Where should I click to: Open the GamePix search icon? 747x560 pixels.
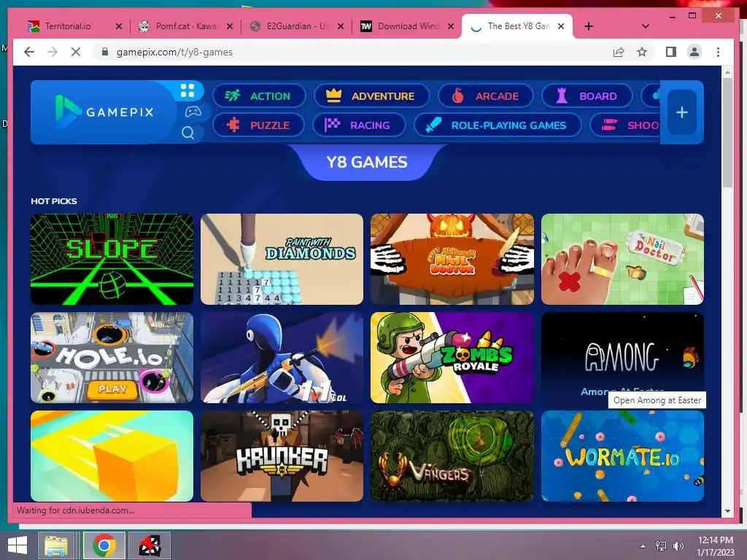coord(187,133)
